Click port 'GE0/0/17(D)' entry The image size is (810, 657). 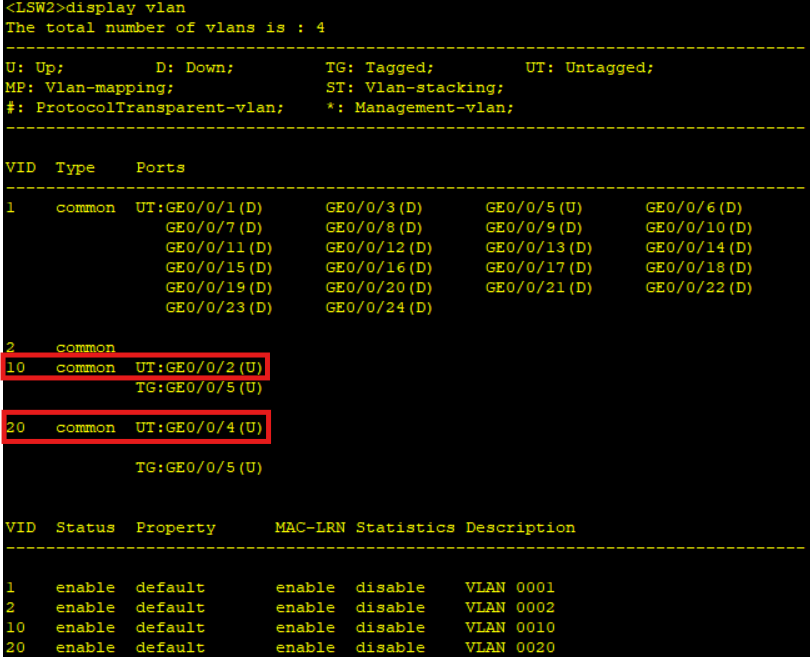(x=539, y=268)
